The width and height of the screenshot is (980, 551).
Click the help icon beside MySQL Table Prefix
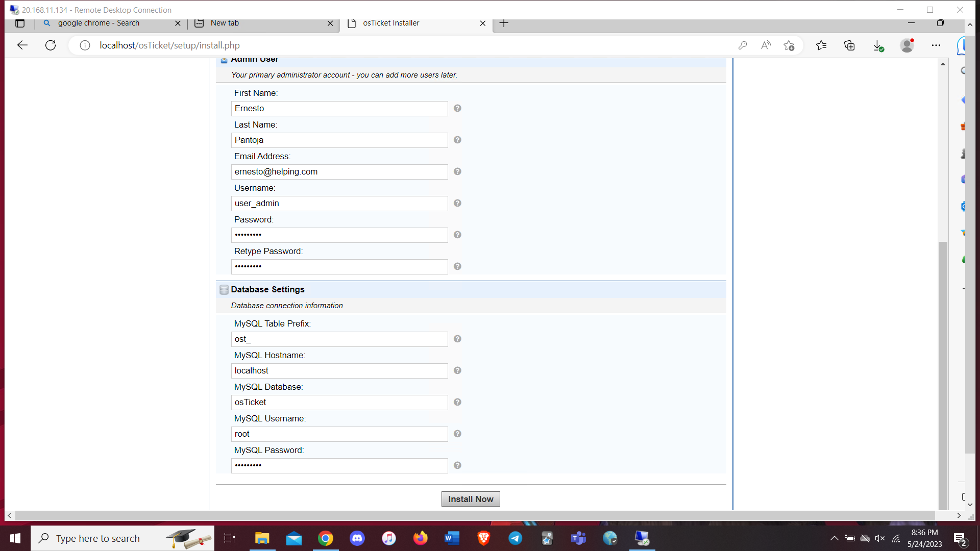pos(457,339)
